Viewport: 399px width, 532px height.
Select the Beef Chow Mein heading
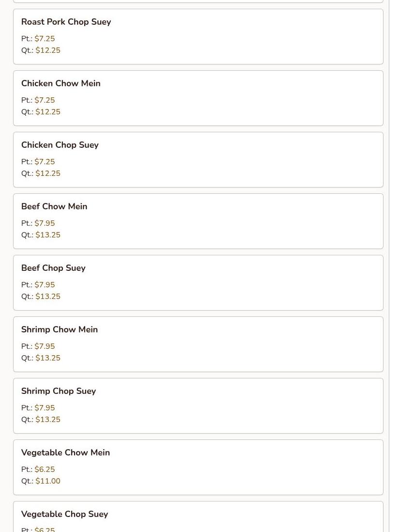[x=54, y=206]
